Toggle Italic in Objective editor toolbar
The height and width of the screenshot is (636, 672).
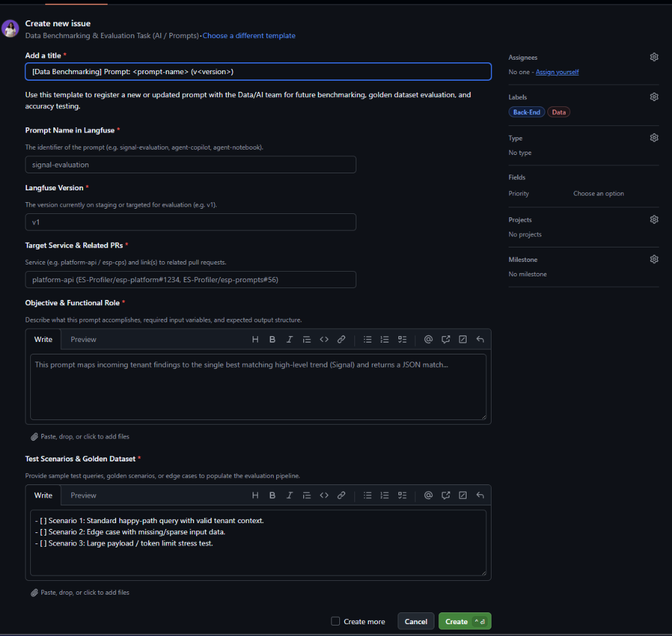pos(289,339)
